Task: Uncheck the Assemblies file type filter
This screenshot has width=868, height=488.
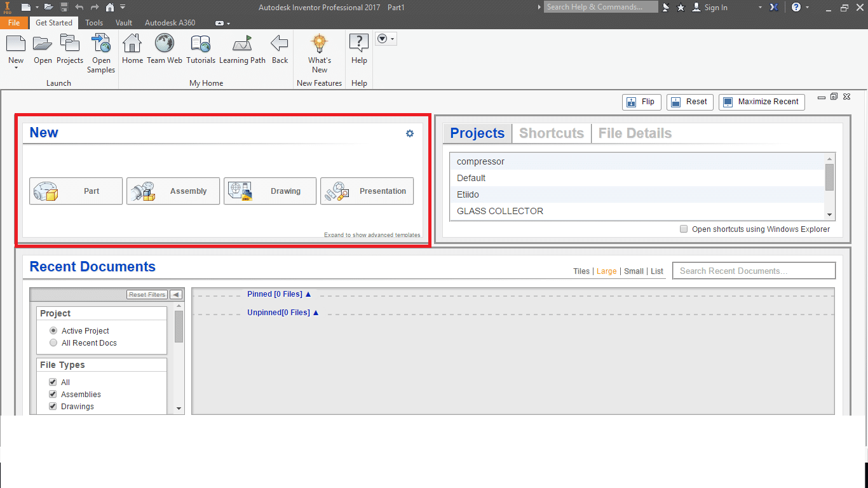Action: (x=53, y=394)
